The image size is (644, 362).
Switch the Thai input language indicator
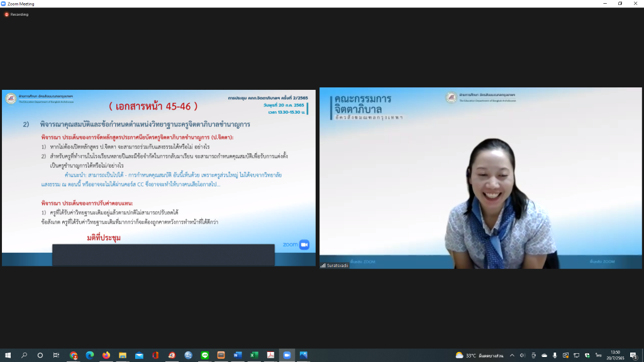click(x=599, y=356)
